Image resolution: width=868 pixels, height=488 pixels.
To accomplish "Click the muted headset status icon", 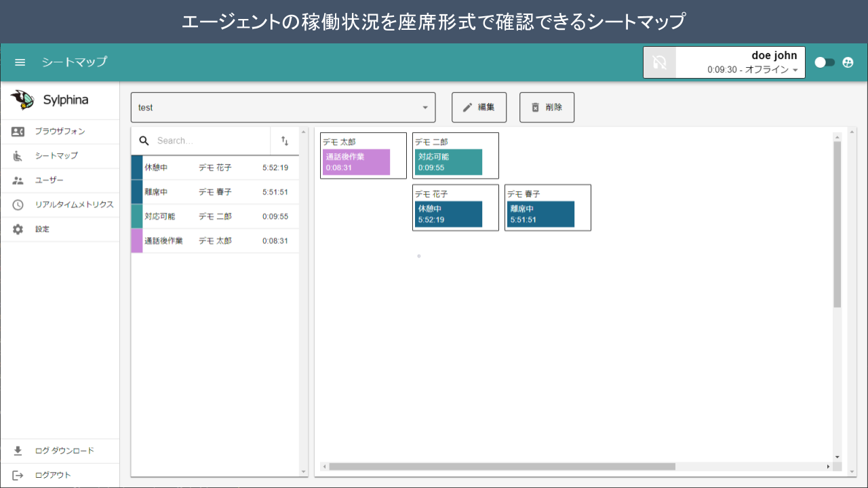I will [660, 62].
